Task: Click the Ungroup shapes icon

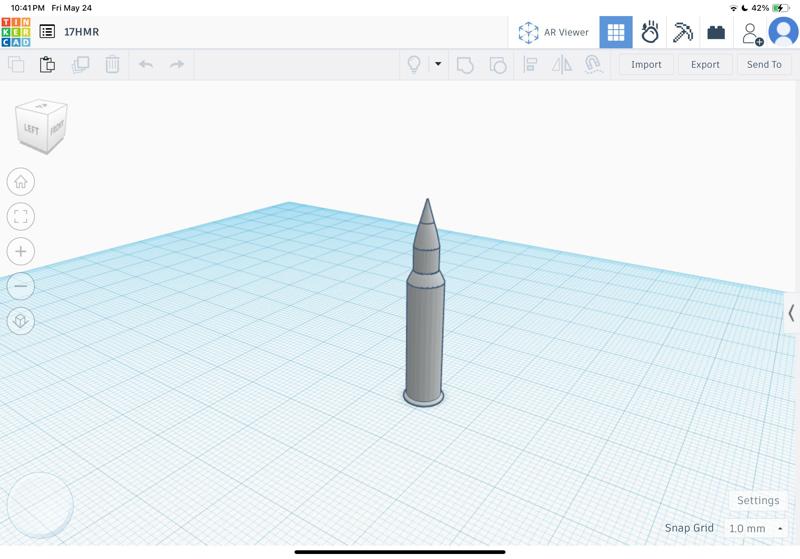Action: 498,65
